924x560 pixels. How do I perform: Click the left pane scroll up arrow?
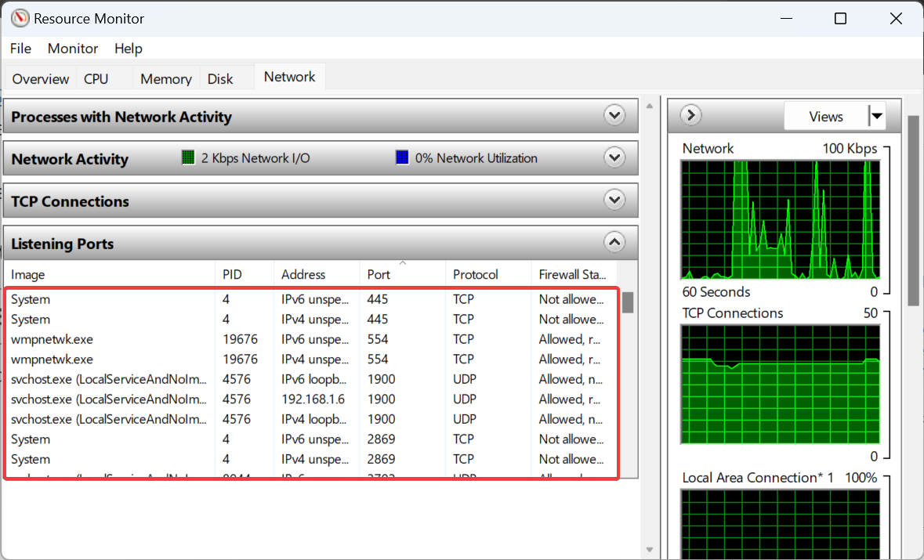click(650, 106)
